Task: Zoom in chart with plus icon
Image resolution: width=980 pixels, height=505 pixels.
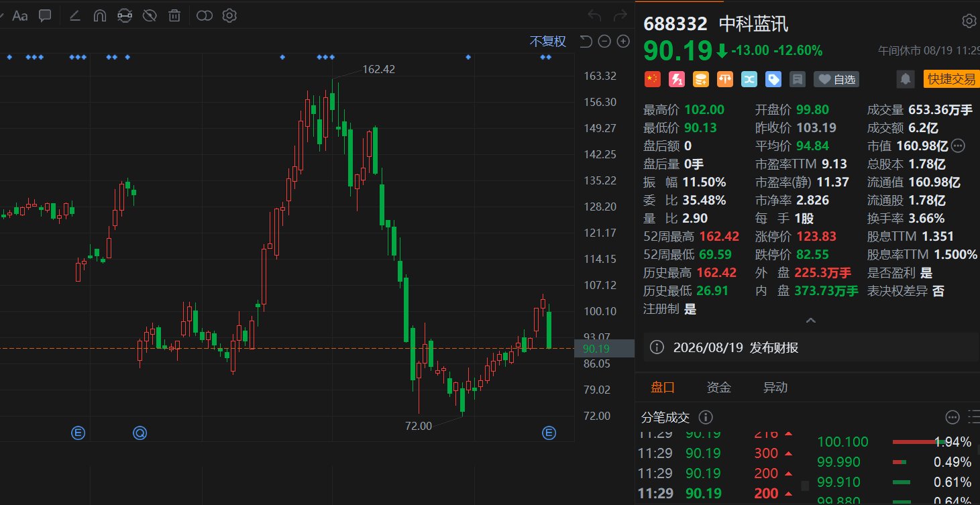Action: click(623, 42)
